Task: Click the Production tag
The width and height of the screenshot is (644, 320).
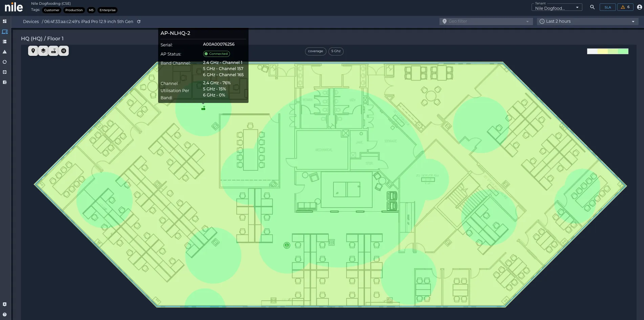Action: tap(74, 10)
